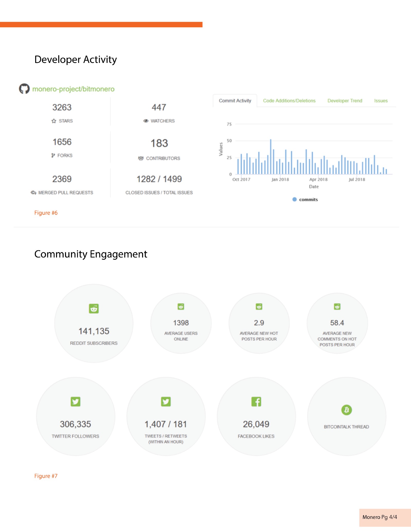Open the Developer Trend tab
The width and height of the screenshot is (411, 532).
[x=345, y=101]
